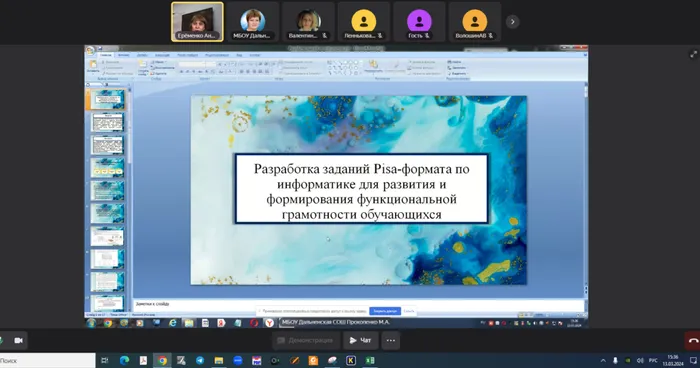Click the PowerPoint Office button

[90, 50]
